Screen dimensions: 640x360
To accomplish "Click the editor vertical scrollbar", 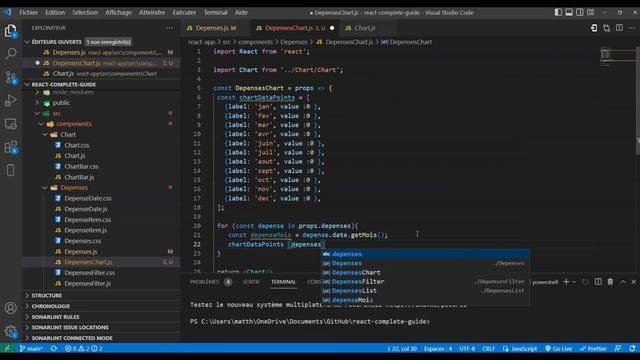I will (x=638, y=102).
